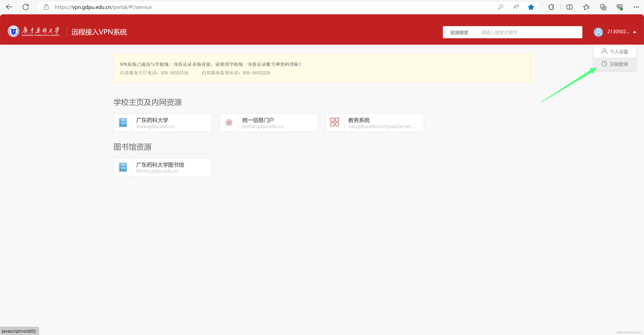
Task: Open the browser Extensions puzzle icon
Action: [x=551, y=7]
